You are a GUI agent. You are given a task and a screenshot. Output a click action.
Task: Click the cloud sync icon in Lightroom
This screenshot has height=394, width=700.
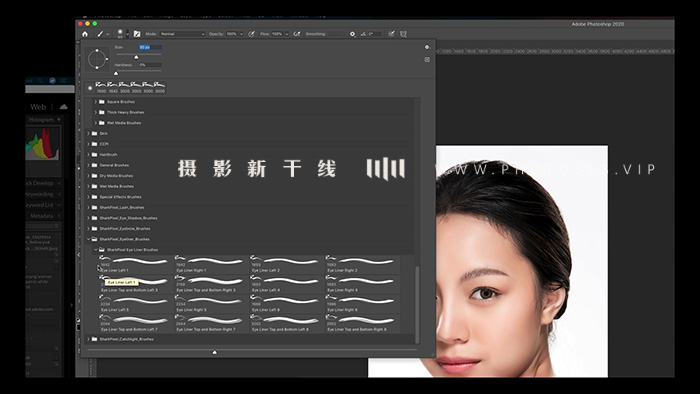click(x=63, y=107)
